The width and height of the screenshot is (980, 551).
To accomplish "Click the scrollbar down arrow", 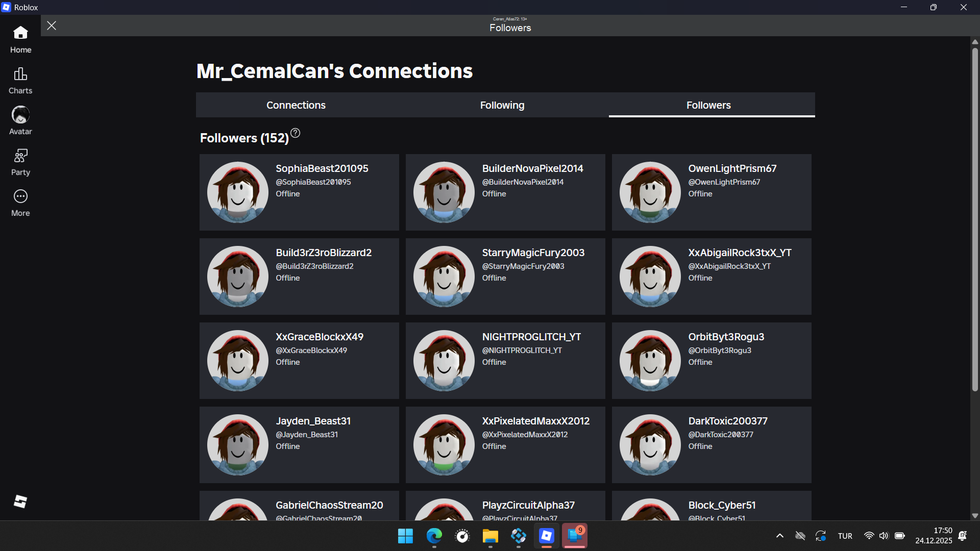I will click(975, 516).
